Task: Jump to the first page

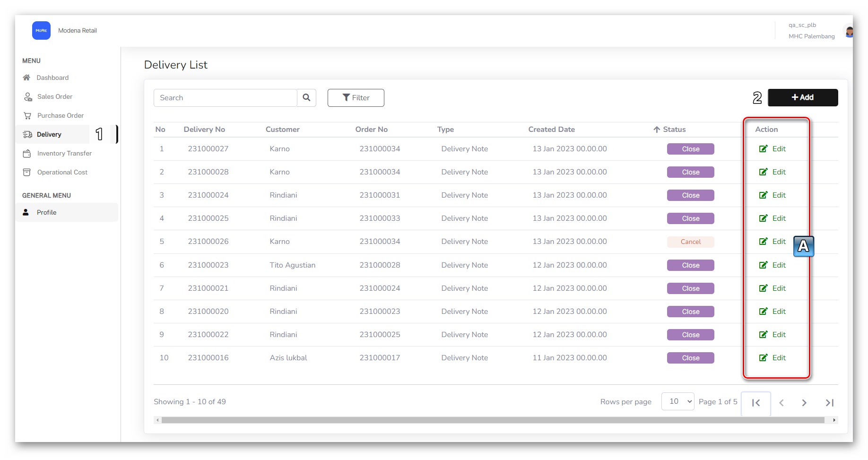Action: point(755,403)
